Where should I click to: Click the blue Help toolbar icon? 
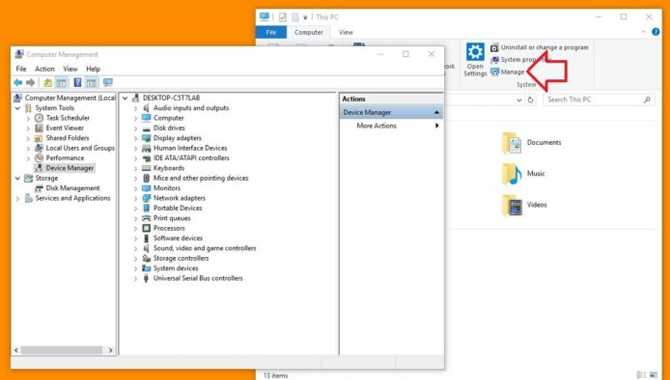coord(77,82)
